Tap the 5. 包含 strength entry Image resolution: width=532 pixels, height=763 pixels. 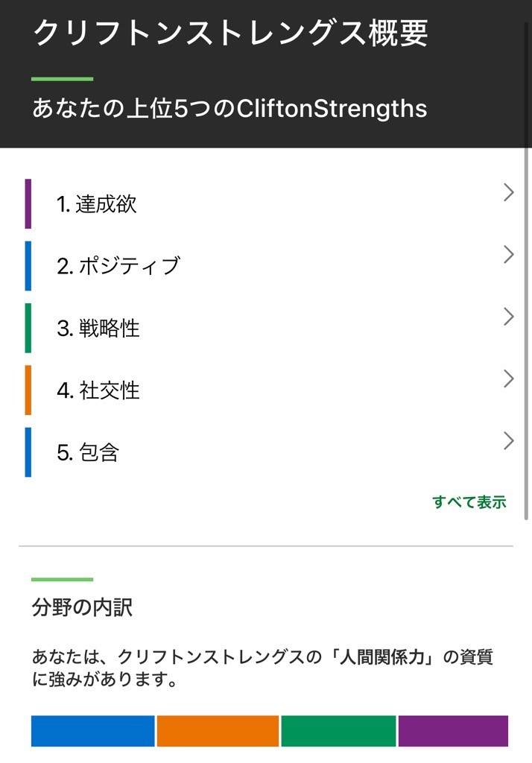point(88,452)
